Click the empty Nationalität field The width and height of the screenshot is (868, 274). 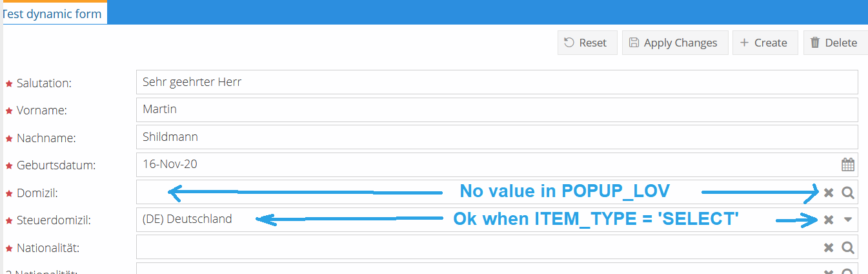[478, 248]
